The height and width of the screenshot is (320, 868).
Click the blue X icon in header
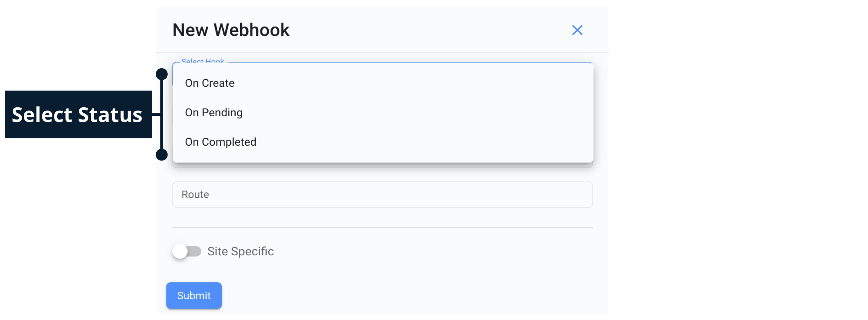[577, 30]
